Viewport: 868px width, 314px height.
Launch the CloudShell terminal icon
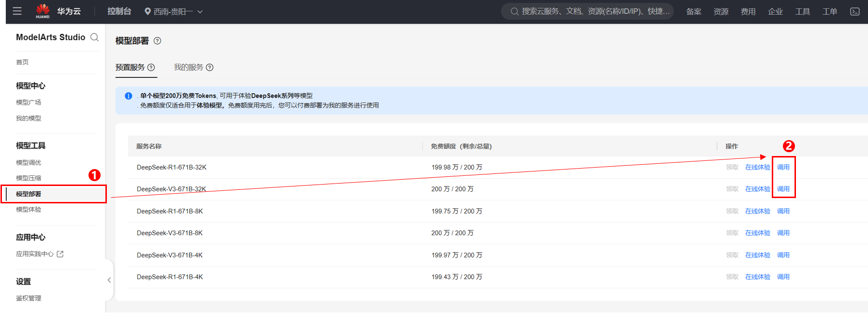(855, 12)
